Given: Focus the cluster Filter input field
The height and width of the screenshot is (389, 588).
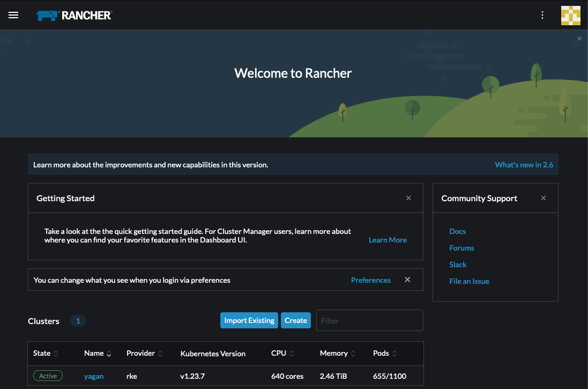Looking at the screenshot, I should tap(369, 320).
